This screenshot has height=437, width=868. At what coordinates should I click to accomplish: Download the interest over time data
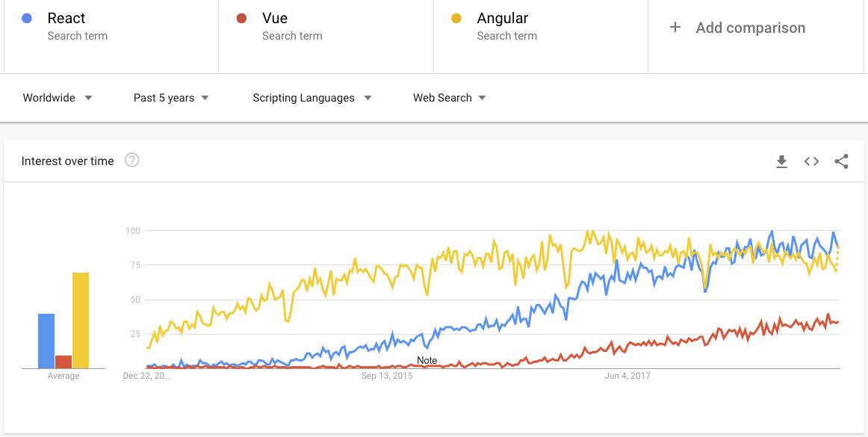click(781, 161)
